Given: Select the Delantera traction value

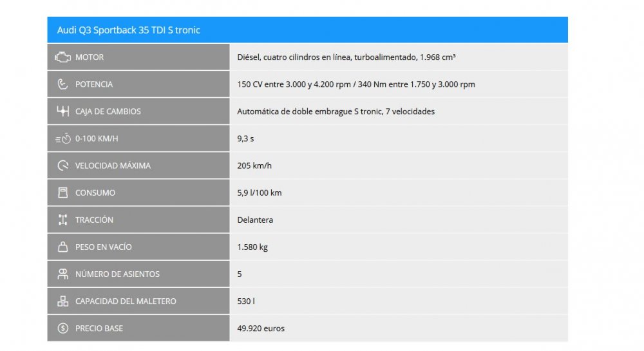Looking at the screenshot, I should tap(255, 220).
